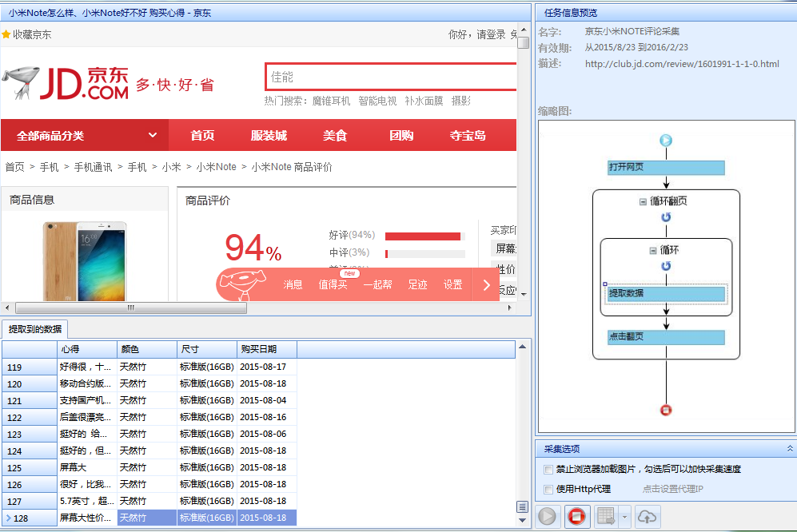The height and width of the screenshot is (532, 797).
Task: Click the browser horizontal scrollbar thumb
Action: pos(131,308)
